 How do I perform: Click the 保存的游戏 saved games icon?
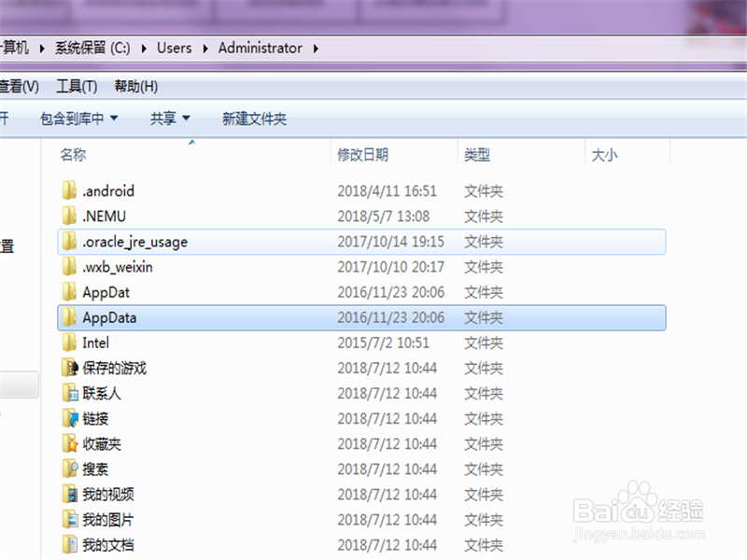69,367
